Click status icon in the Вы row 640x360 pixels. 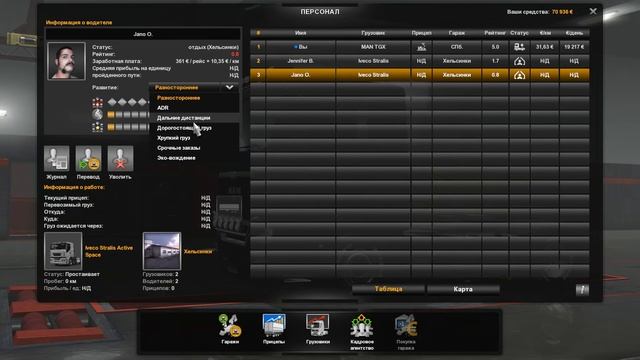[519, 47]
